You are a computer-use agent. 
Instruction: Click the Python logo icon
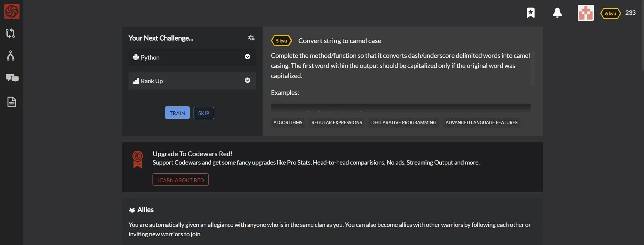click(x=136, y=57)
